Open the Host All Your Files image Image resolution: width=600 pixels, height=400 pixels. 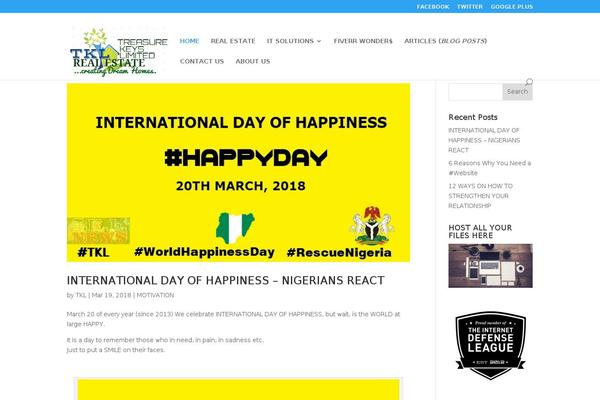491,266
